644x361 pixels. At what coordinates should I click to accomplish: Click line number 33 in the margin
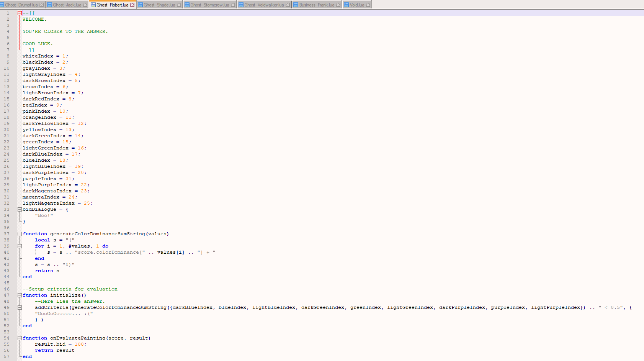point(7,209)
